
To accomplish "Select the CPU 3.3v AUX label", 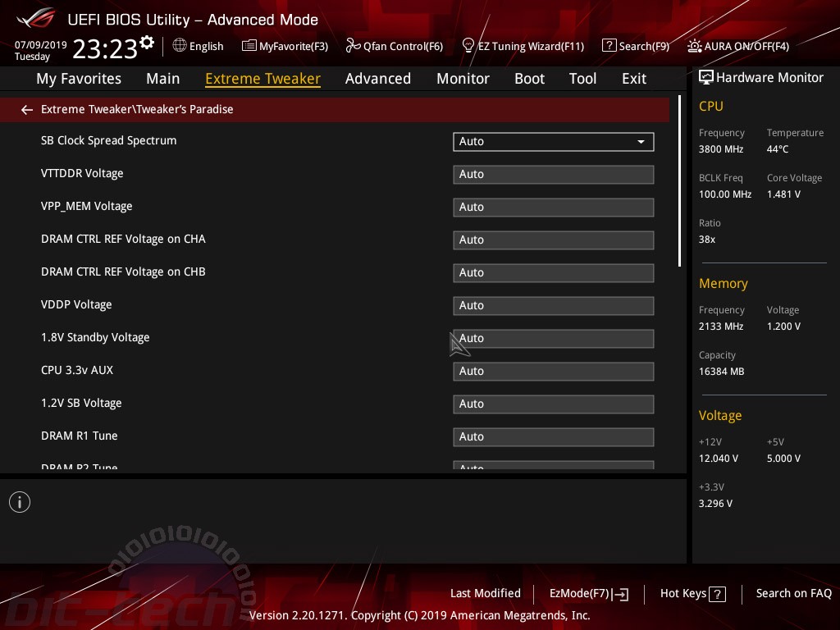I will click(77, 370).
